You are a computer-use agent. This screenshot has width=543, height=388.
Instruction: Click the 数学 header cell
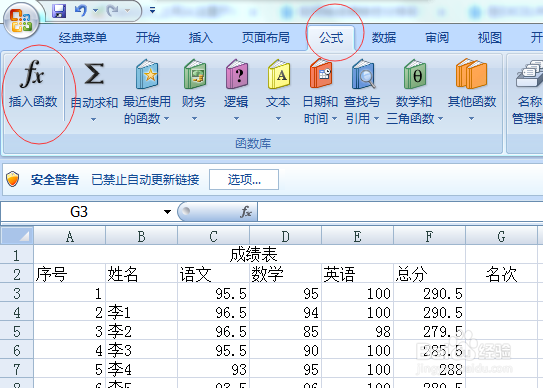(285, 274)
